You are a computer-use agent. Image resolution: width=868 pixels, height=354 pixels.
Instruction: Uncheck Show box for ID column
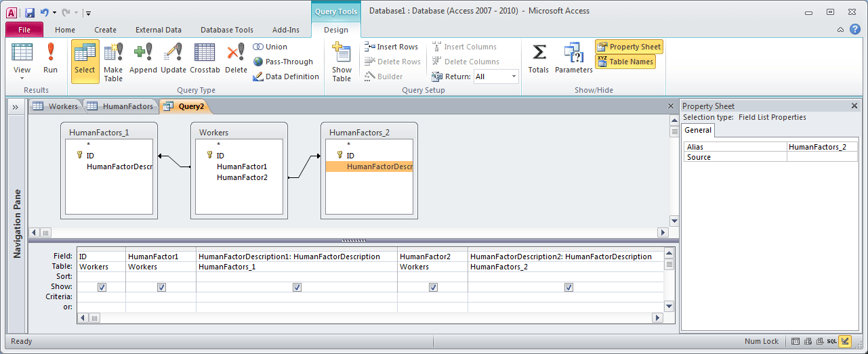coord(102,287)
